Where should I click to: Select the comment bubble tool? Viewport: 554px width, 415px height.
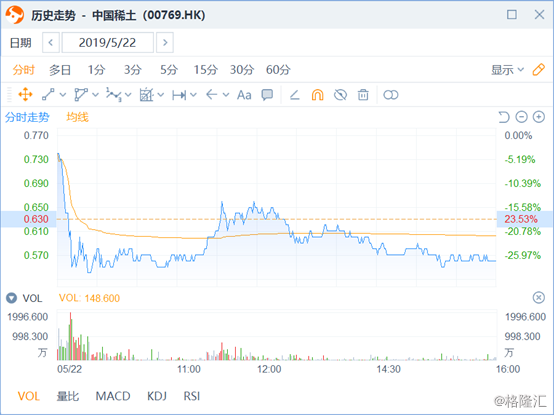[x=267, y=95]
